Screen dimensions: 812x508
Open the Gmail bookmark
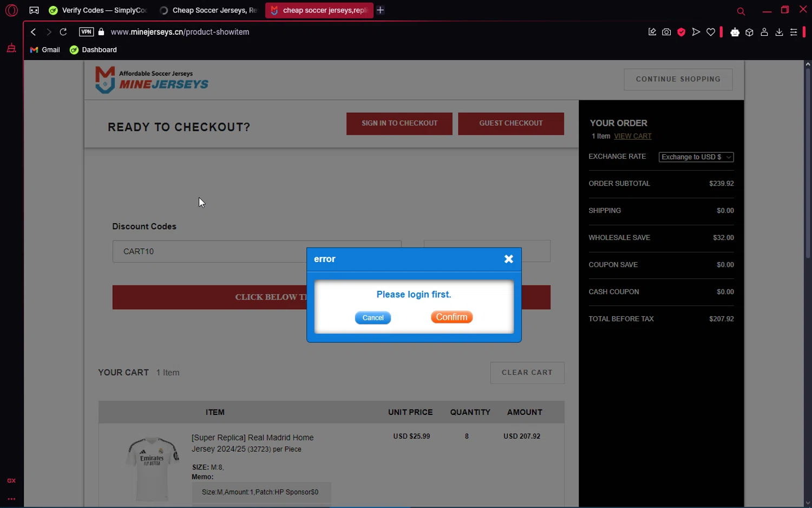pos(45,50)
